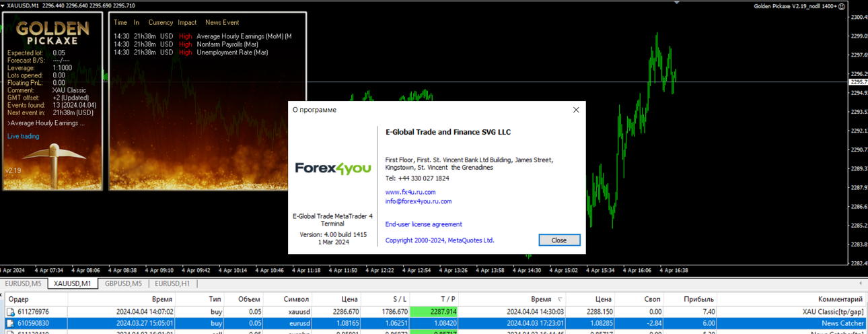Click the chart triangle icon beside XAUUSD,M1 title

click(3, 5)
